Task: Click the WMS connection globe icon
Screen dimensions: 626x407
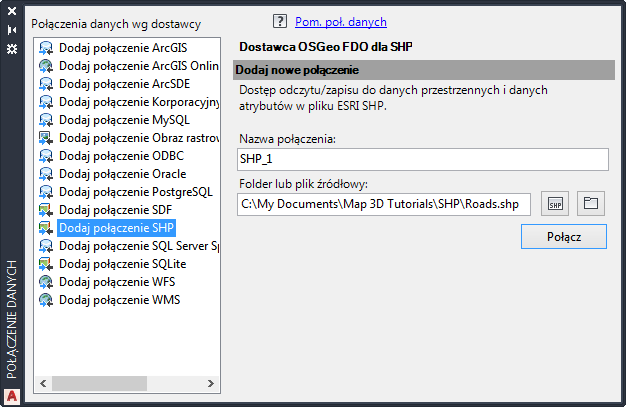Action: coord(46,299)
